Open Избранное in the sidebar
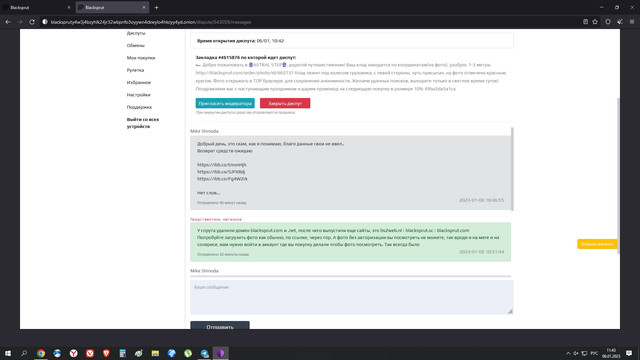640x360 pixels. [139, 82]
